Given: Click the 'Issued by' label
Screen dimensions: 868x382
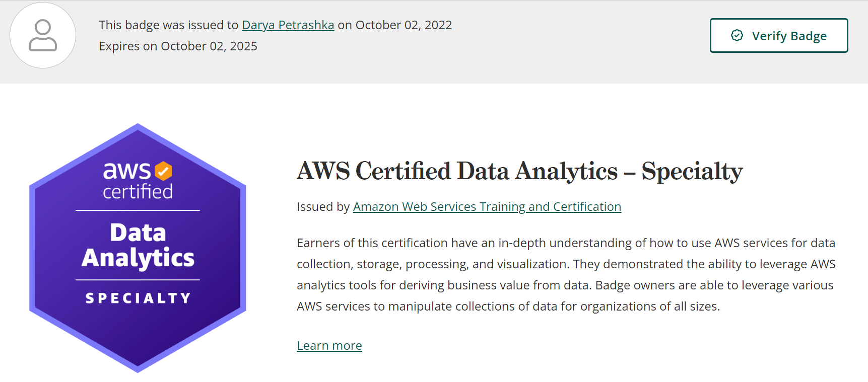Looking at the screenshot, I should coord(323,207).
